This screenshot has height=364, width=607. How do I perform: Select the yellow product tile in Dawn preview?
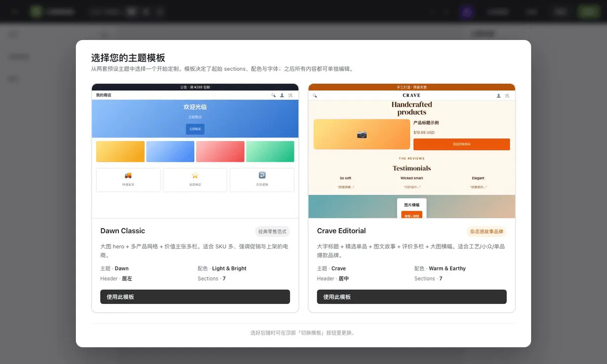[120, 151]
